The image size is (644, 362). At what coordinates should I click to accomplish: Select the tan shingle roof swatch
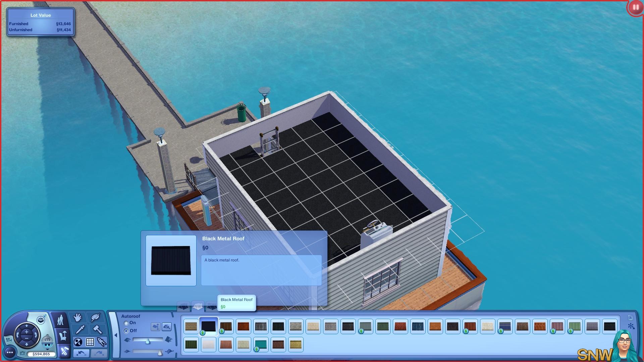point(191,326)
